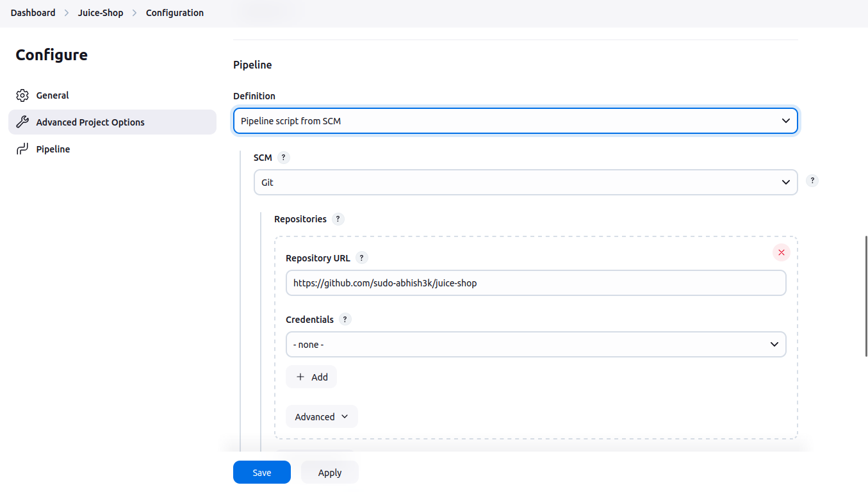Save the configuration

coord(262,473)
